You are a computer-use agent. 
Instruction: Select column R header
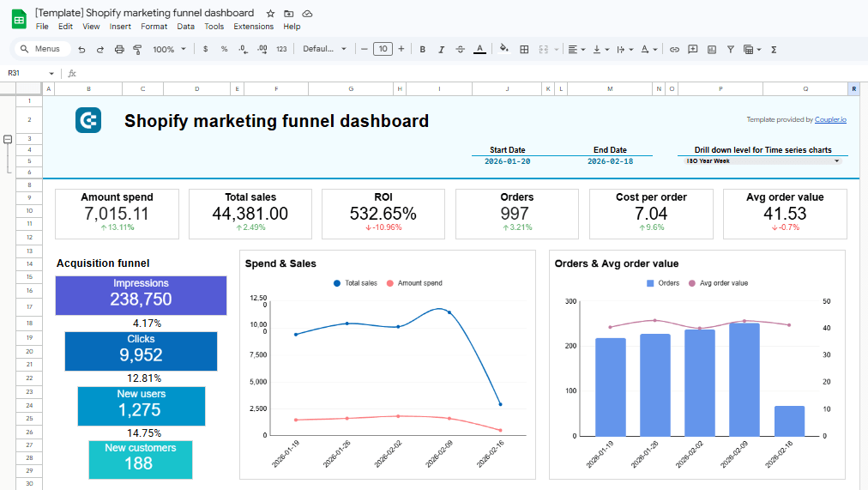(853, 88)
